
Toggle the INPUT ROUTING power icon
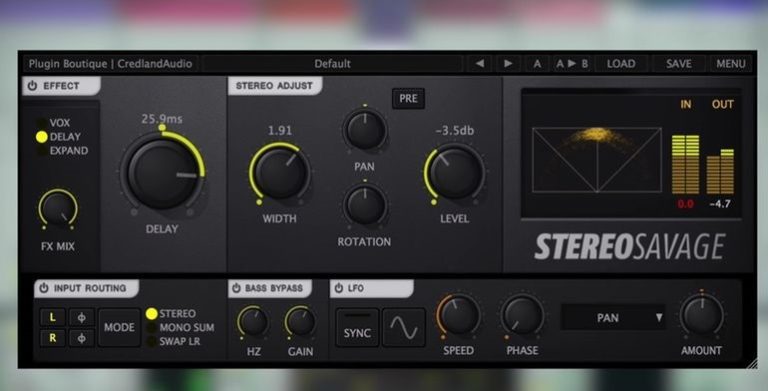coord(44,288)
